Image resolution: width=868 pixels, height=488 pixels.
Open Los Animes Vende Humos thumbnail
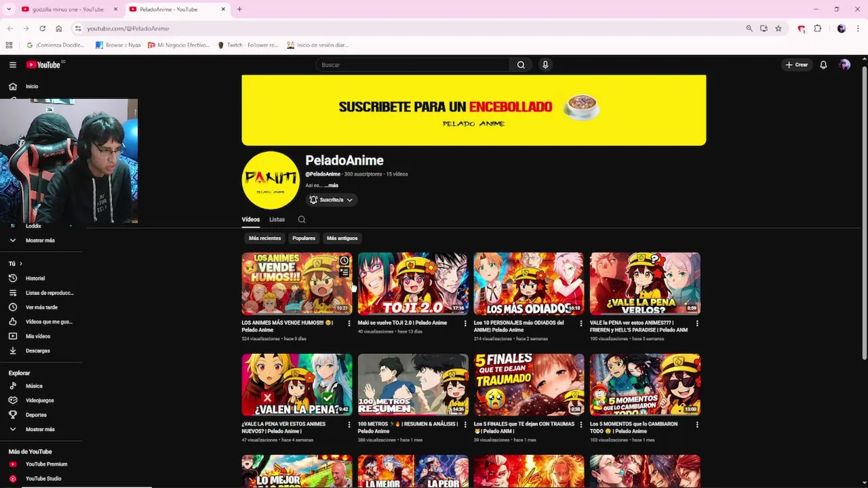[297, 283]
